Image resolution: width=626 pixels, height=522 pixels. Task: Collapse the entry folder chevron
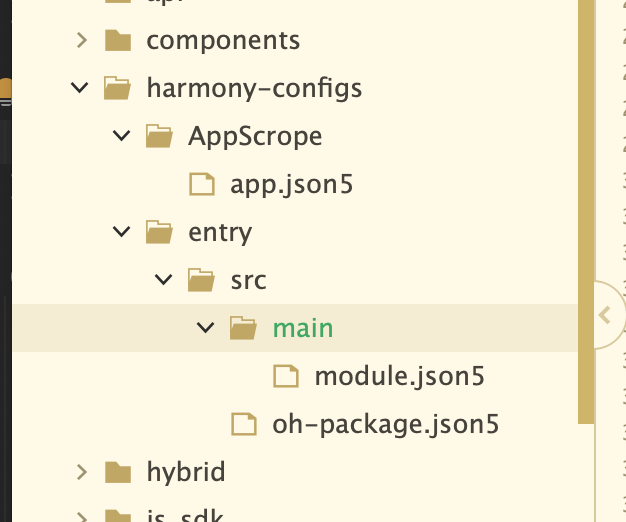pyautogui.click(x=121, y=231)
